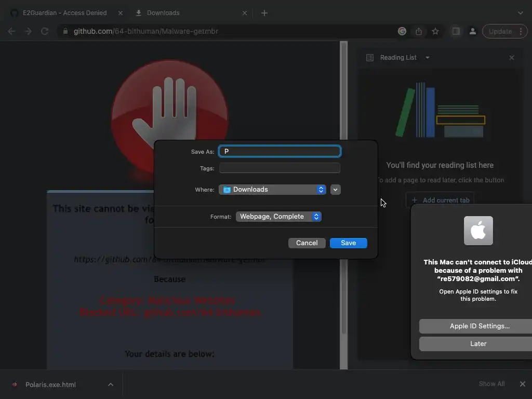Open a new tab with plus icon

click(x=264, y=13)
